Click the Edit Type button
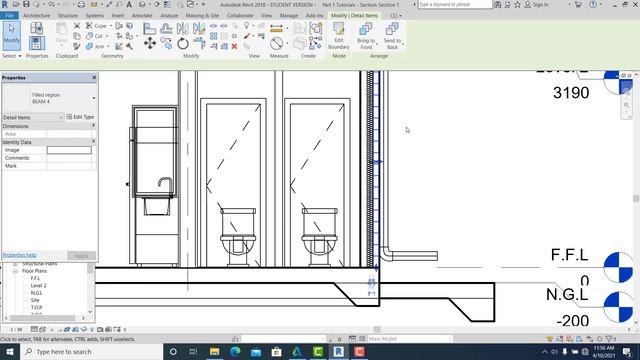 [80, 117]
